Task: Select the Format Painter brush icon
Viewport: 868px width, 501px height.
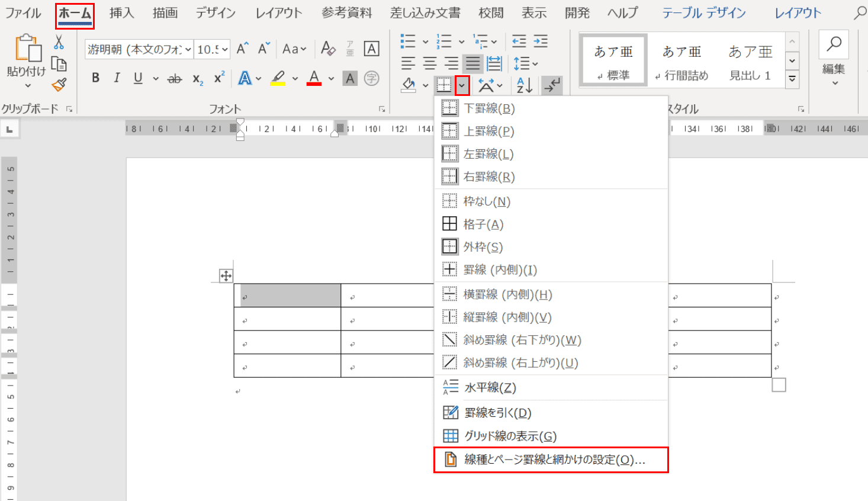Action: [59, 85]
